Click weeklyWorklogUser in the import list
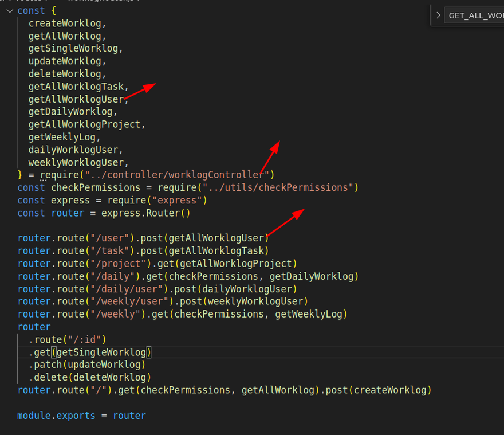The height and width of the screenshot is (435, 504). 77,162
